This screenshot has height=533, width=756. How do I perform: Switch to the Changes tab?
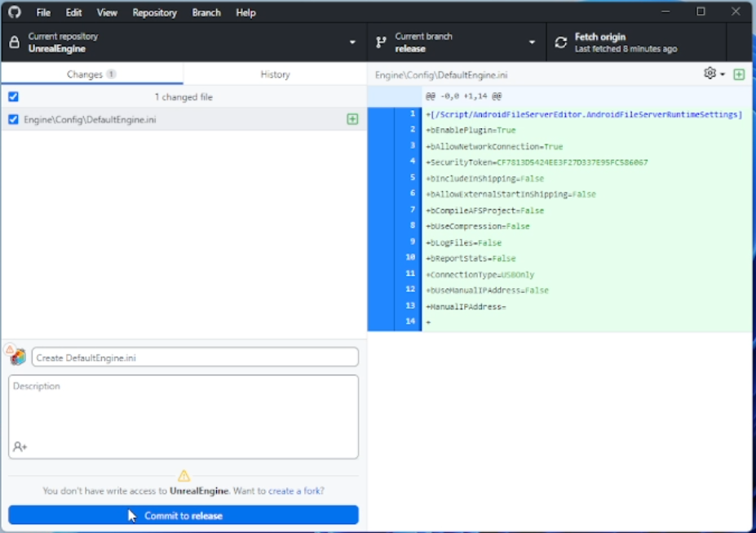tap(92, 74)
